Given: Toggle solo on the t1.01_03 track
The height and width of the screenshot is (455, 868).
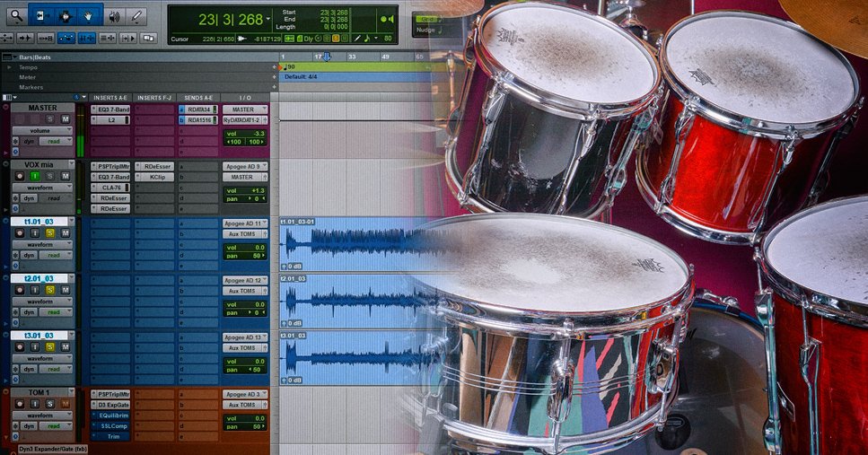Looking at the screenshot, I should tap(50, 233).
